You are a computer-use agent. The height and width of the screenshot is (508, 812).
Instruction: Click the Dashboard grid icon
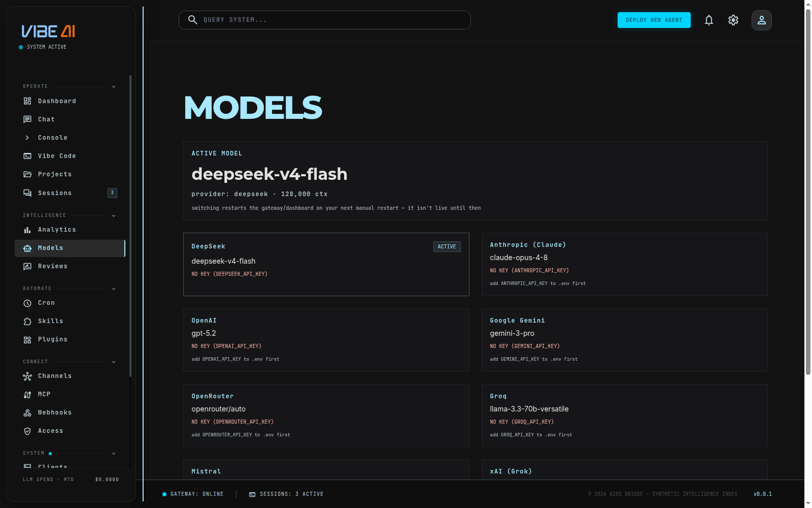point(27,101)
